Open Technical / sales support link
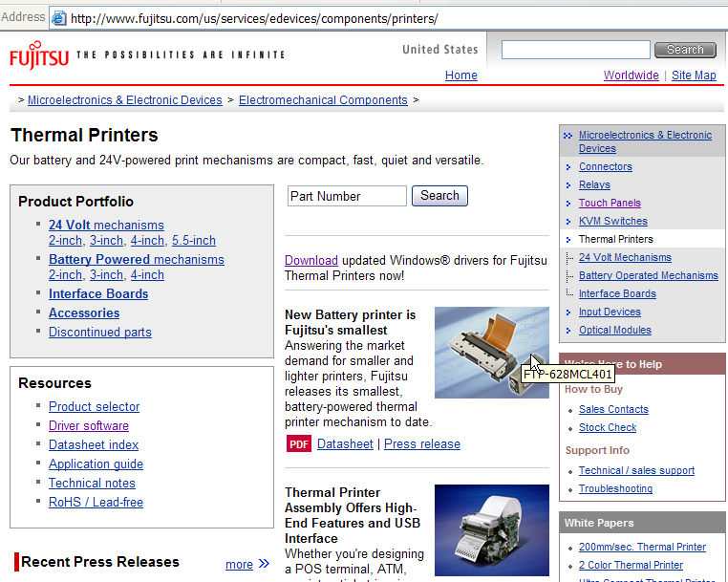 636,470
